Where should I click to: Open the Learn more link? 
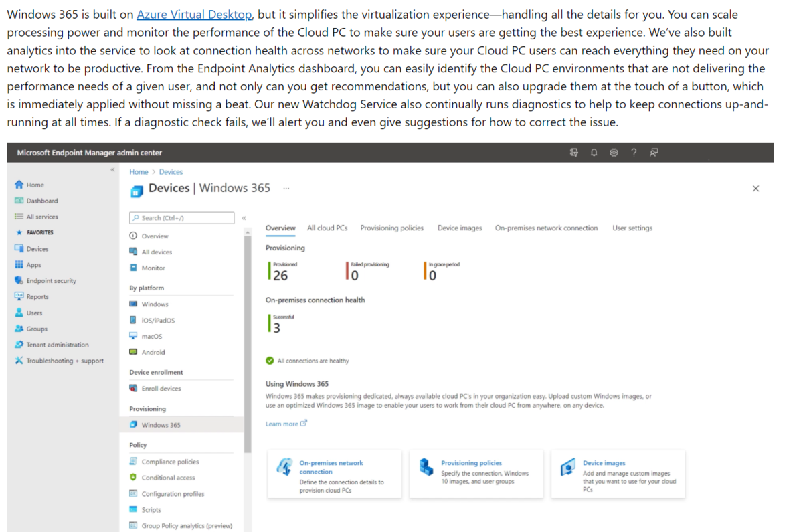pos(286,424)
